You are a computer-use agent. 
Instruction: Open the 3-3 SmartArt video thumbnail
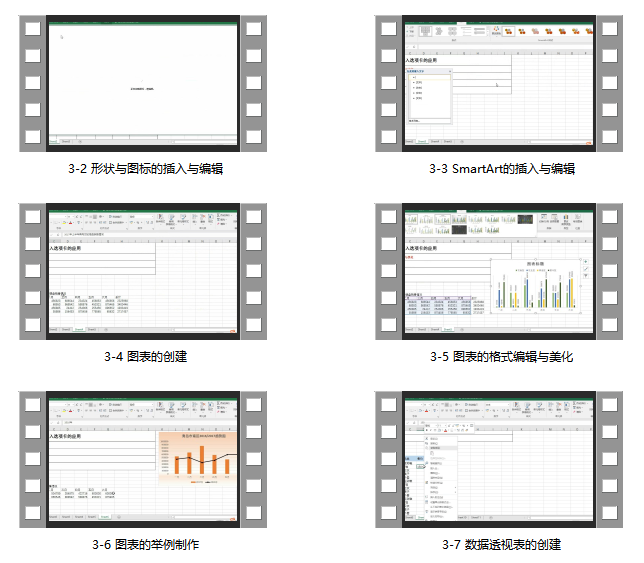point(499,83)
